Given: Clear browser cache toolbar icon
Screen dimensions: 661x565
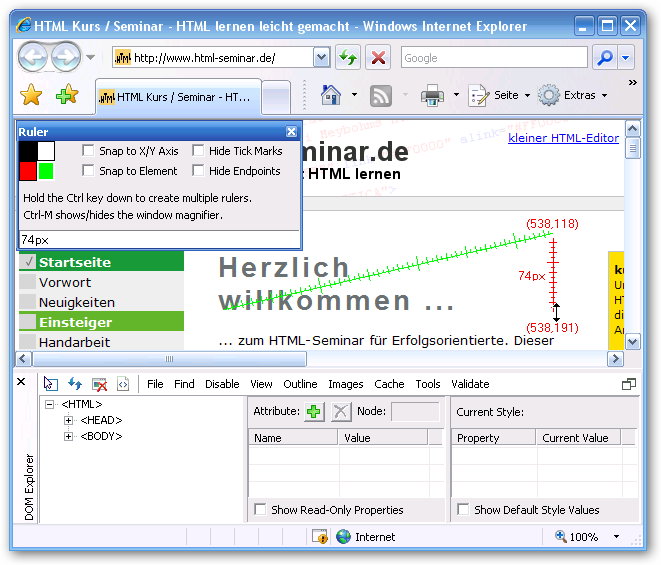Looking at the screenshot, I should [99, 384].
